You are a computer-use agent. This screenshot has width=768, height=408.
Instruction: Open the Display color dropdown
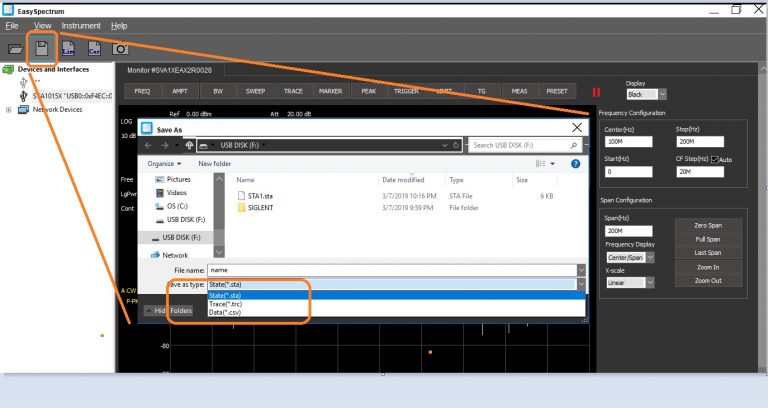[x=660, y=95]
